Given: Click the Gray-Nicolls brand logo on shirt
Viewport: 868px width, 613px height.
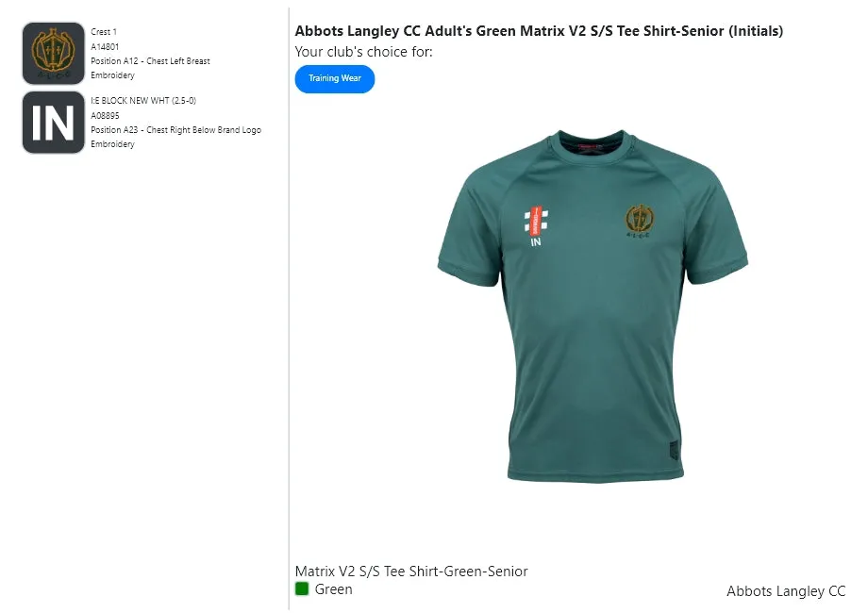Looking at the screenshot, I should tap(536, 221).
